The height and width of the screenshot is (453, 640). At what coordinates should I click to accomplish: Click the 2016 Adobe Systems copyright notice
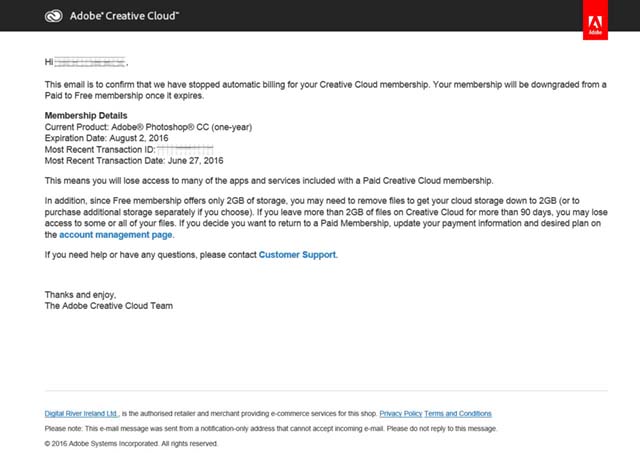coord(131,444)
